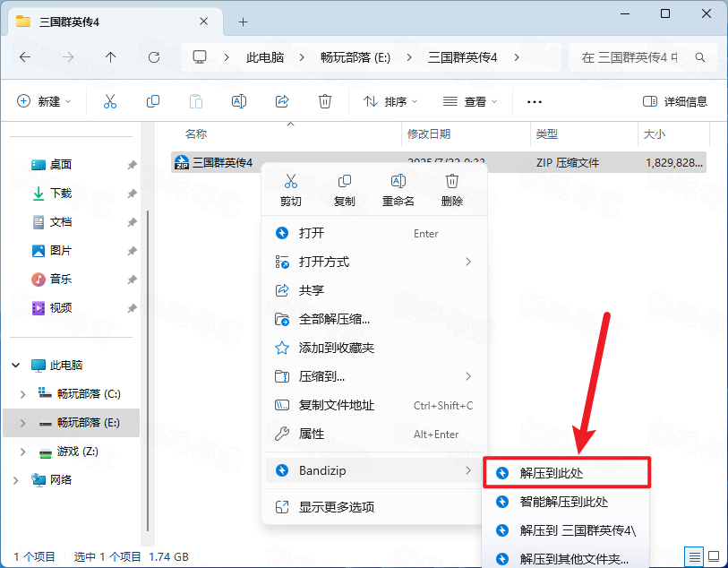728x568 pixels.
Task: Open the 新建 dropdown
Action: pos(44,101)
